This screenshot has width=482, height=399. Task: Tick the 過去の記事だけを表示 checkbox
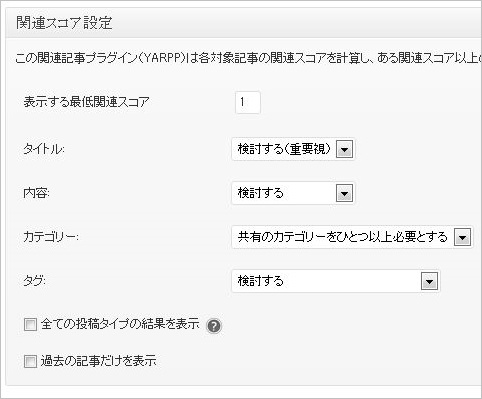30,362
